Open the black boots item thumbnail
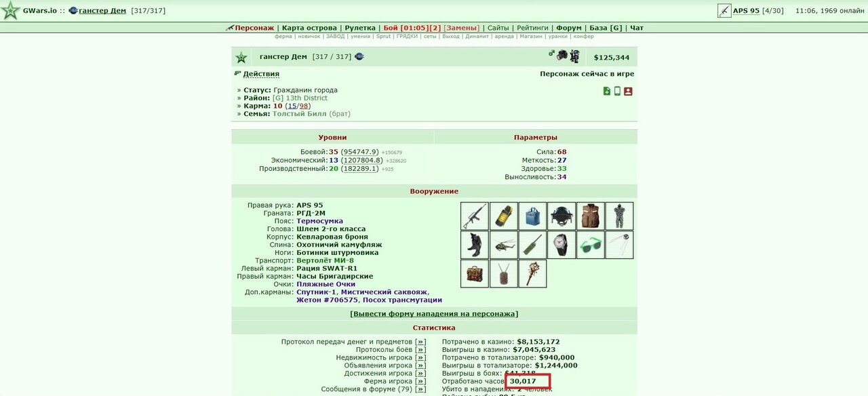Screen dimensions: 868x396 tap(475, 245)
